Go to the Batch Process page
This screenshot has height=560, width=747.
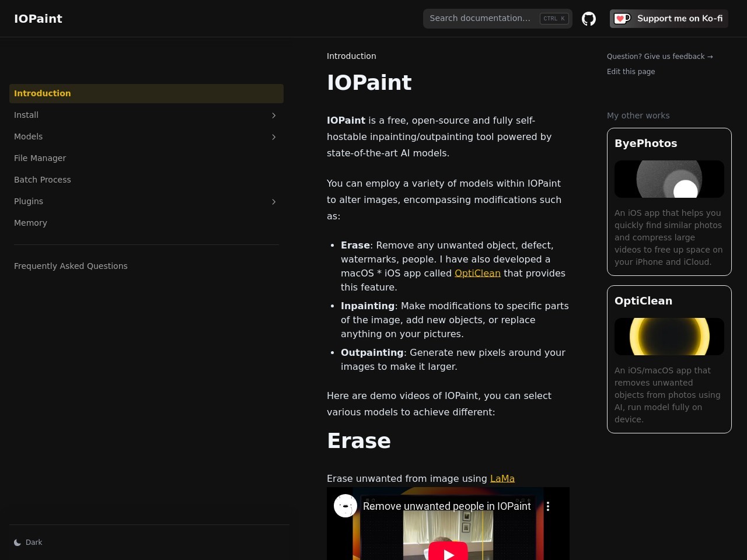[x=43, y=180]
